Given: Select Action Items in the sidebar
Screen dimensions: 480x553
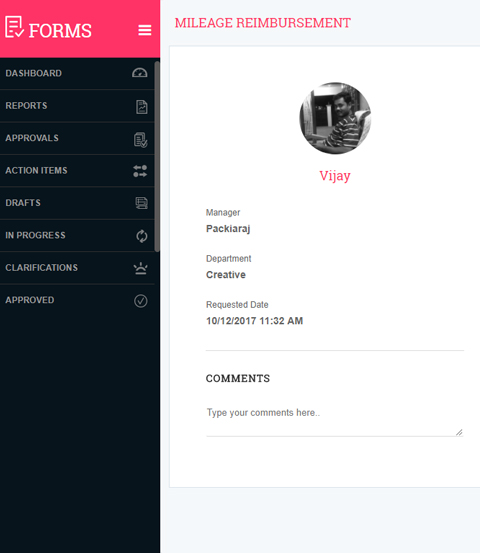Looking at the screenshot, I should pos(77,171).
